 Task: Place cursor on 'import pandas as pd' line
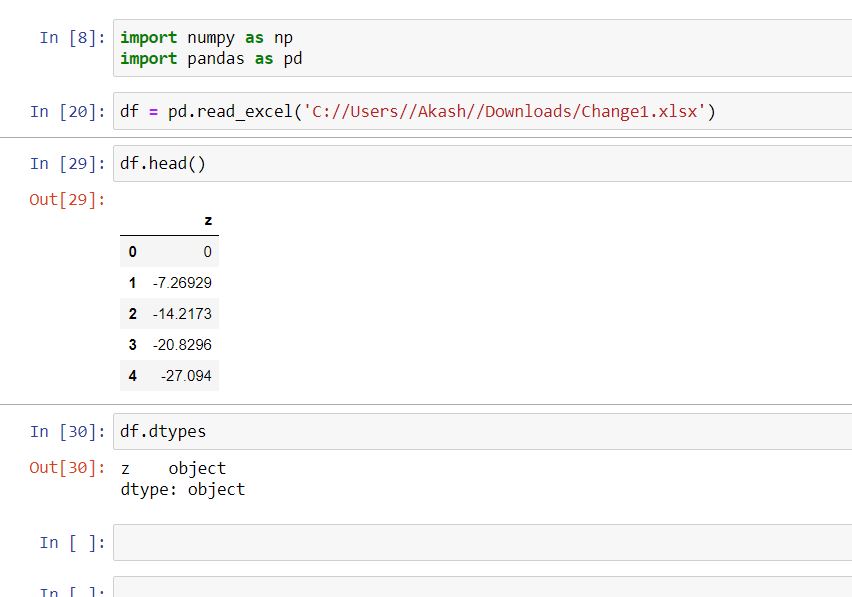click(211, 59)
